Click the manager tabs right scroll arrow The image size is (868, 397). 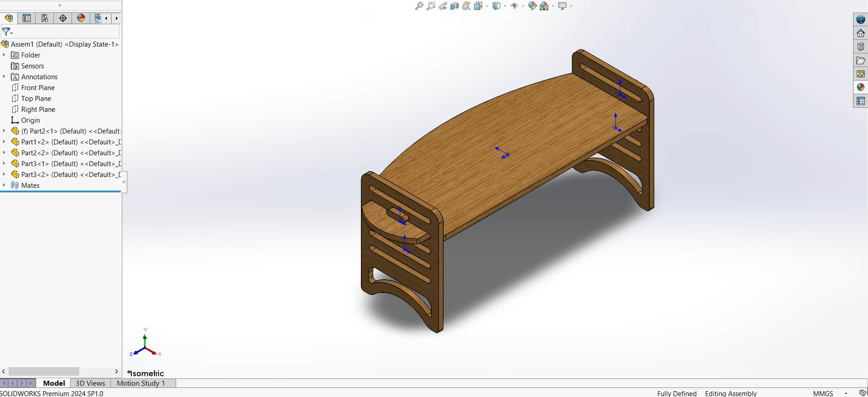[x=116, y=18]
